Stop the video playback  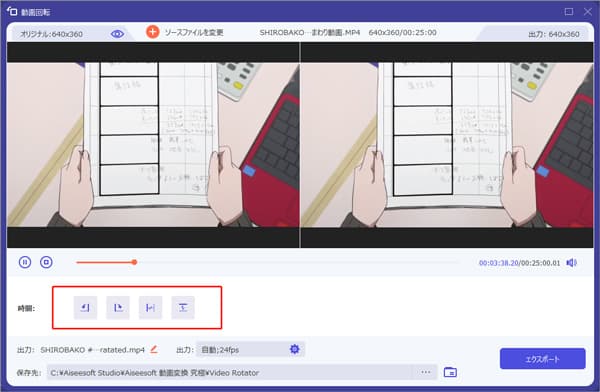46,262
